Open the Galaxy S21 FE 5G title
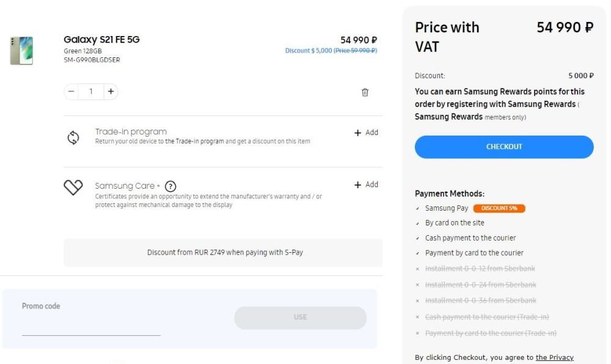The height and width of the screenshot is (364, 611). coord(101,40)
